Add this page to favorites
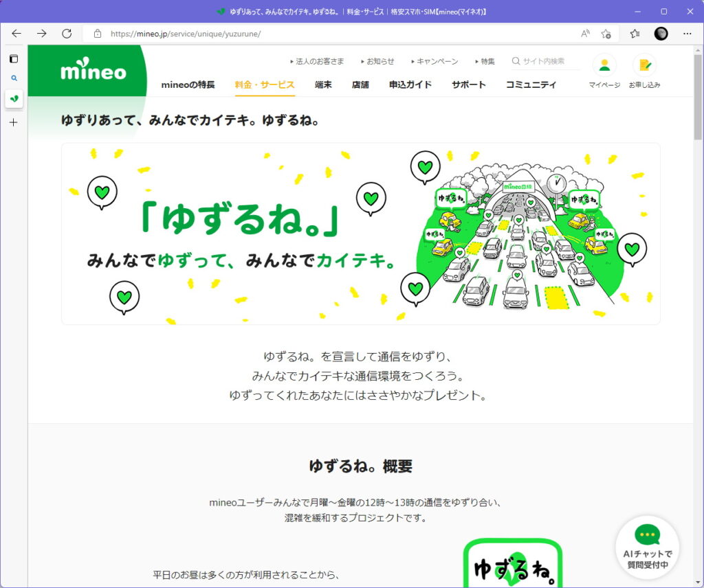The image size is (704, 588). pos(606,34)
